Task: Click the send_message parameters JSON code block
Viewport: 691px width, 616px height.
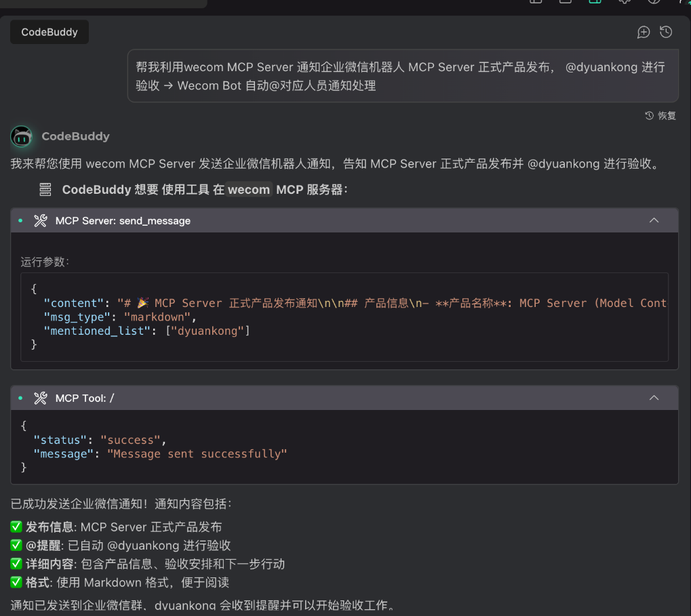Action: point(344,317)
